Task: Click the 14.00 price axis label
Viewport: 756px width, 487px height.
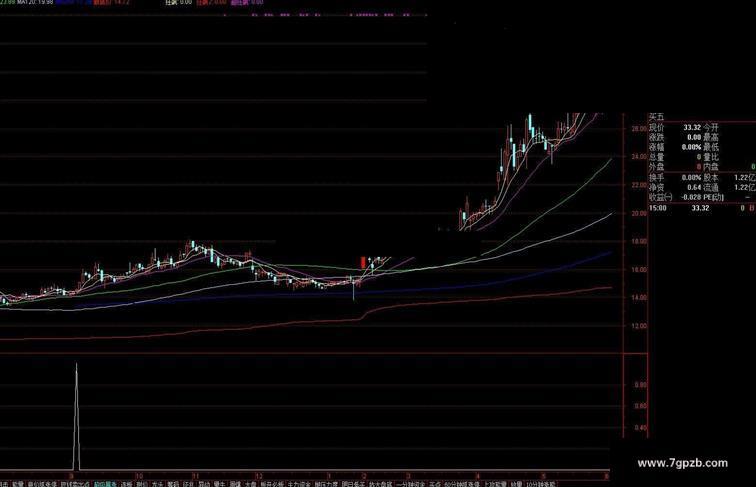Action: coord(639,298)
